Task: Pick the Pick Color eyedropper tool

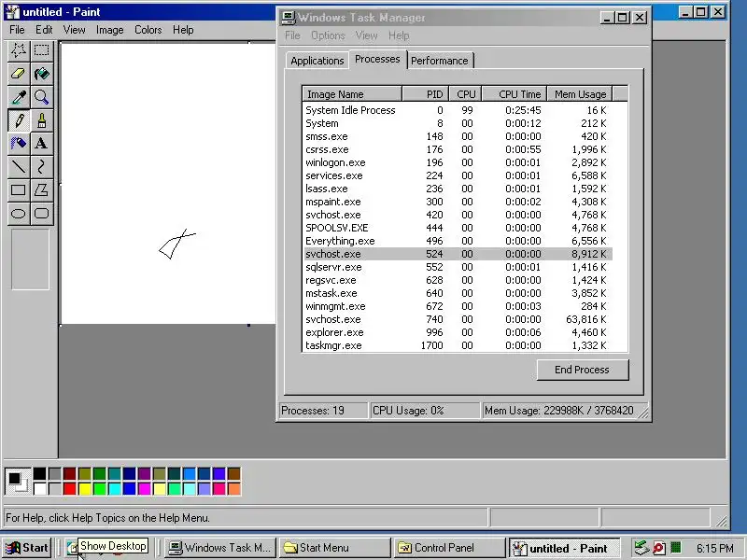Action: [19, 97]
